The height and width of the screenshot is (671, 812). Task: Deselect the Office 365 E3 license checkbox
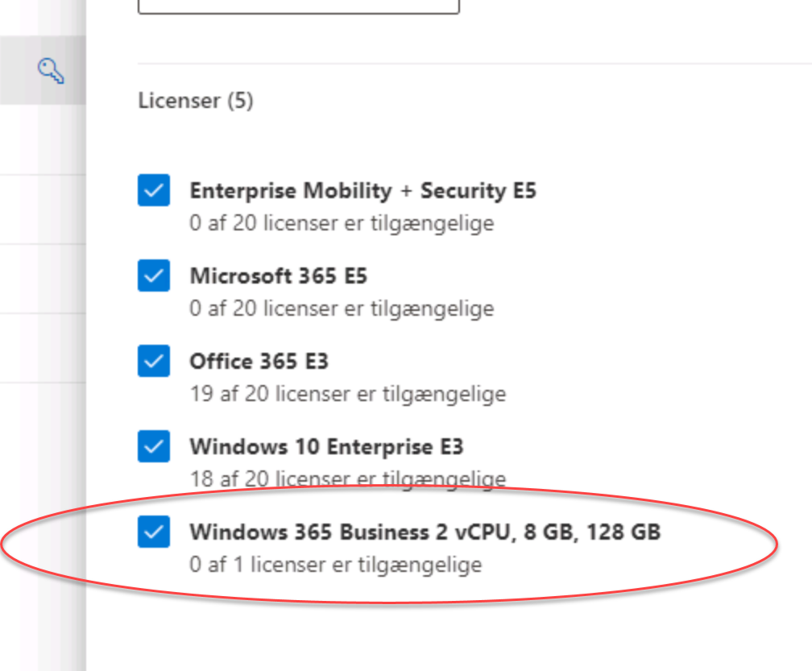154,361
